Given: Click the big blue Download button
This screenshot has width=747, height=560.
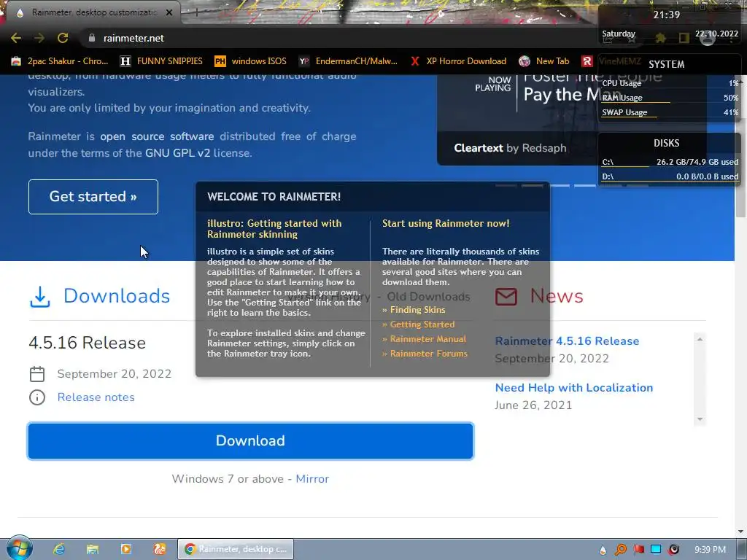Looking at the screenshot, I should (250, 441).
